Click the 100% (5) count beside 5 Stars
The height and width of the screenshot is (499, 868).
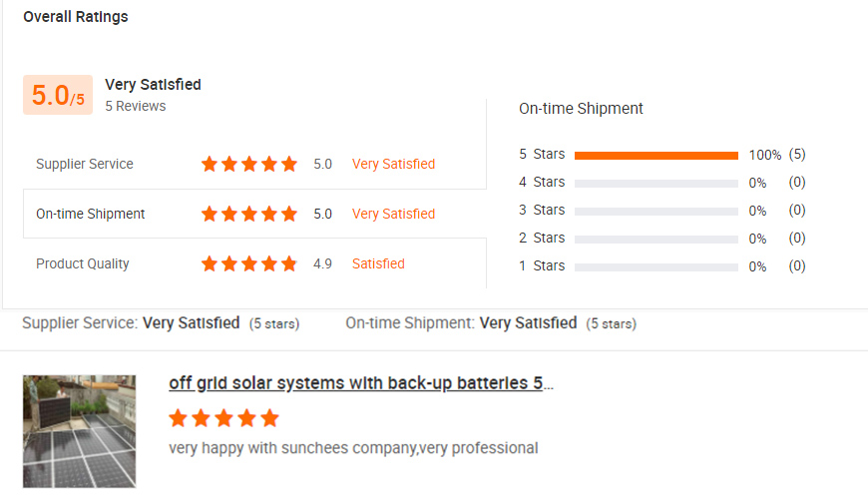[x=776, y=155]
